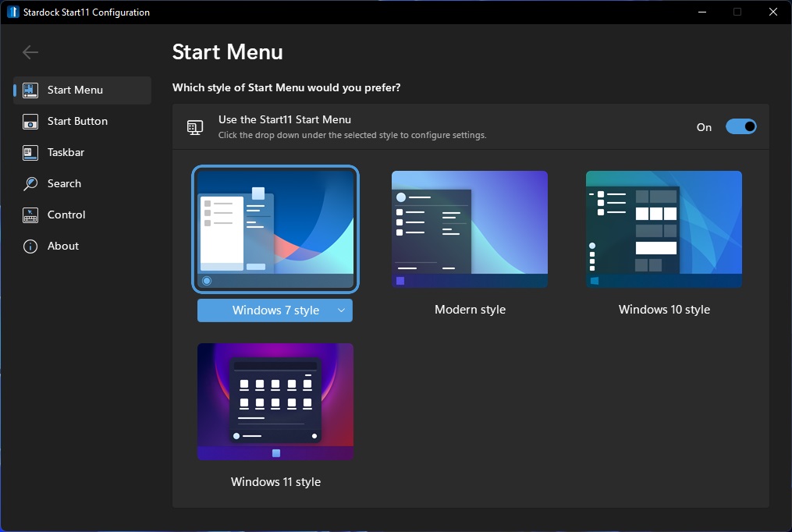Click the Start Button sidebar icon
The height and width of the screenshot is (532, 792).
click(x=30, y=122)
